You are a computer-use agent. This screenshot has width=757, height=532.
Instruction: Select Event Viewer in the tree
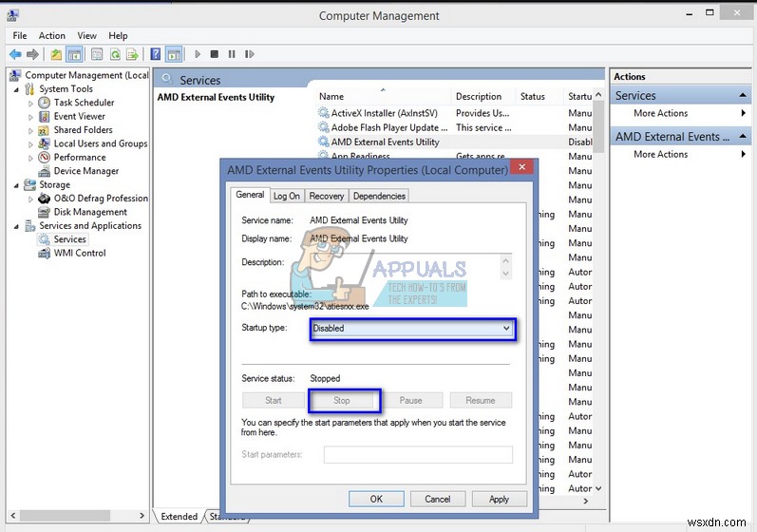(x=79, y=116)
